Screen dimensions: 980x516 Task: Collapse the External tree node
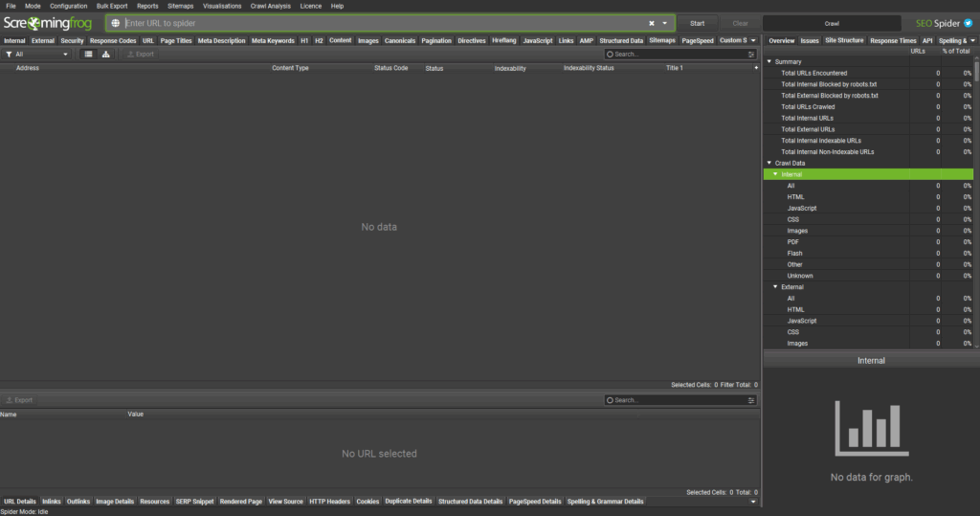click(775, 286)
